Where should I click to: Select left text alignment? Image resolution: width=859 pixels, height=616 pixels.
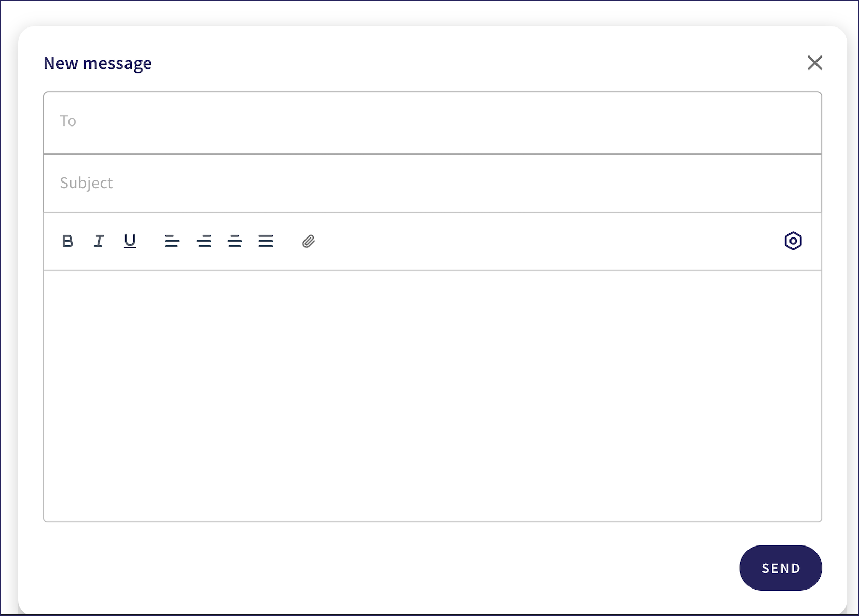(x=173, y=241)
